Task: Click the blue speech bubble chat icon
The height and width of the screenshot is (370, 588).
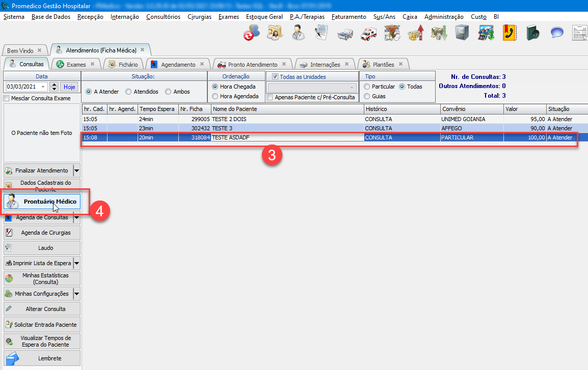Action: (x=556, y=34)
